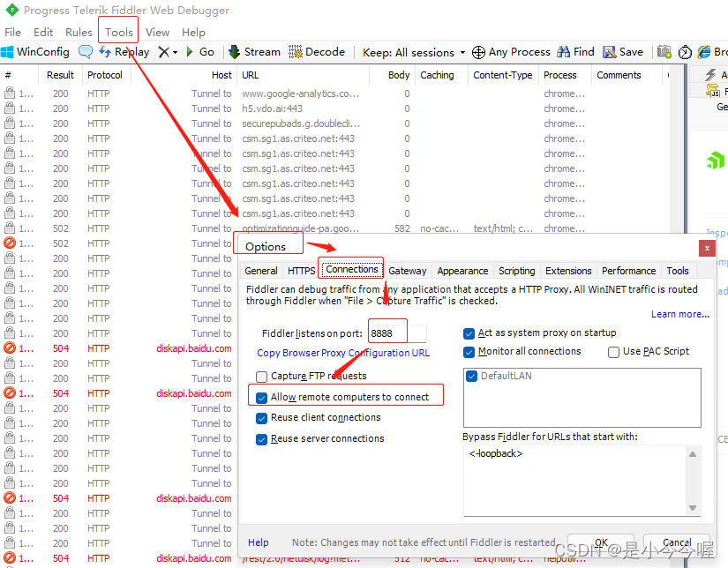This screenshot has height=568, width=728.
Task: Click the green Go arrow icon
Action: [x=190, y=52]
